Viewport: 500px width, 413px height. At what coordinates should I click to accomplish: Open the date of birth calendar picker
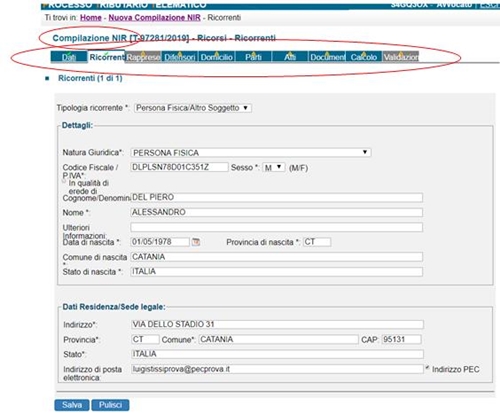click(196, 242)
